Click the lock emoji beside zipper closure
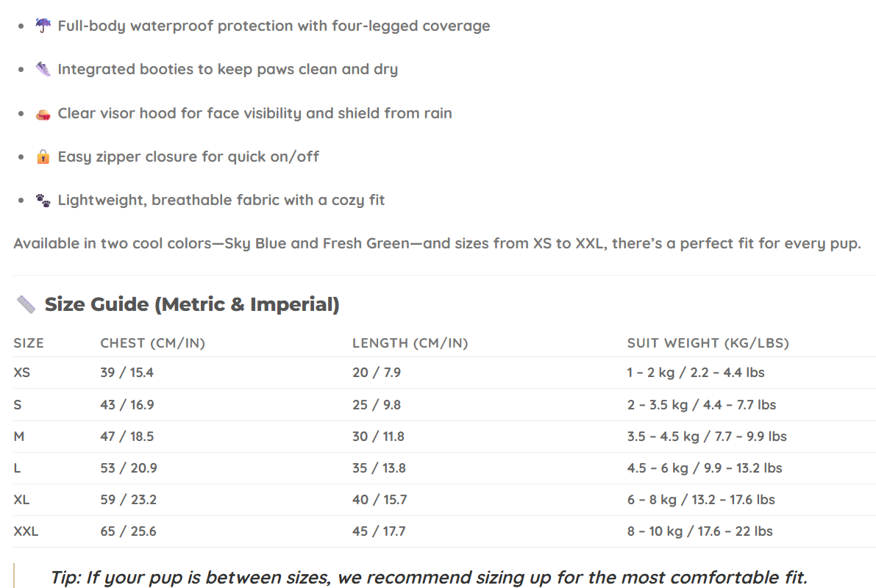The width and height of the screenshot is (876, 588). point(43,157)
